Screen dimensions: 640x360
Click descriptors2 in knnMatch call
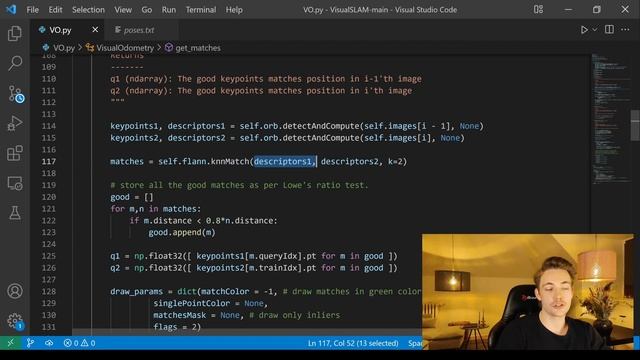[x=349, y=161]
